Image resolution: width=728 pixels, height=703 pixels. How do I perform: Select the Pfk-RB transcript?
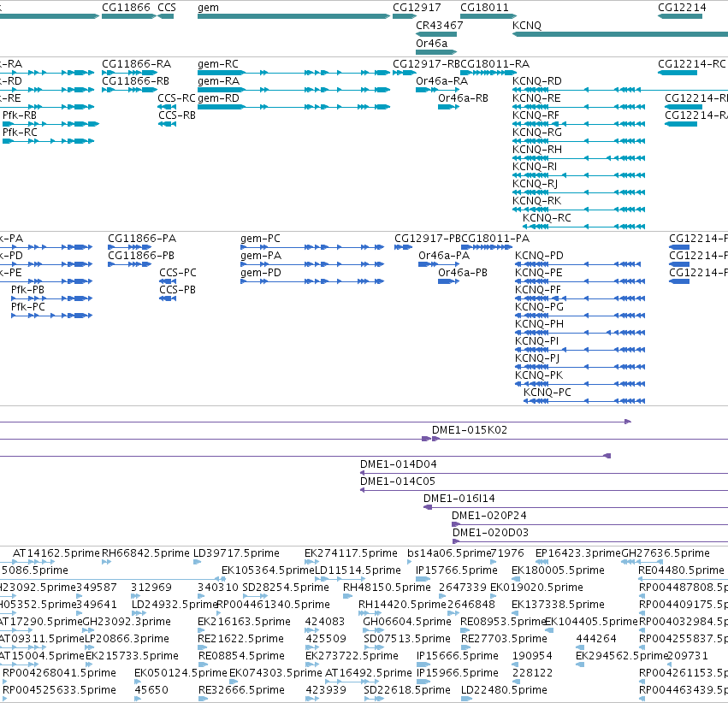[51, 124]
